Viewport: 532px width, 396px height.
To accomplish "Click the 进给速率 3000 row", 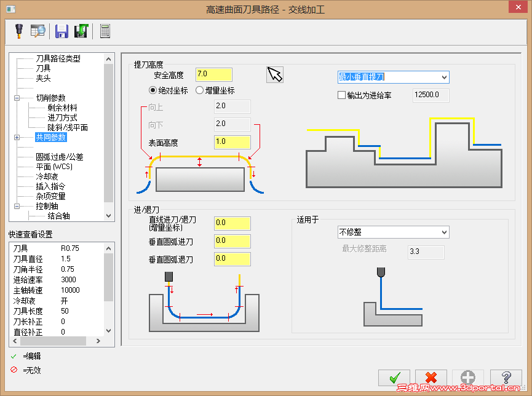I will point(57,280).
